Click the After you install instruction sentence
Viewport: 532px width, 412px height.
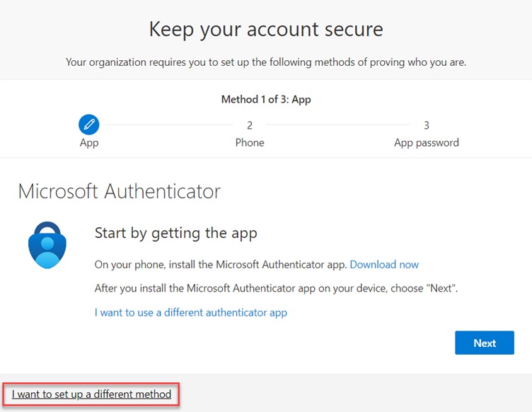[x=276, y=288]
